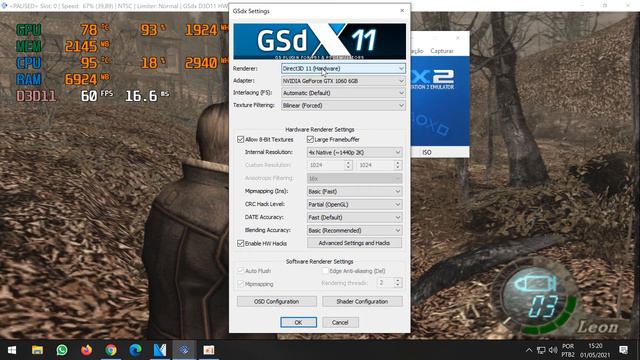This screenshot has width=640, height=360.
Task: Confirm settings with the OK button
Action: tap(298, 322)
